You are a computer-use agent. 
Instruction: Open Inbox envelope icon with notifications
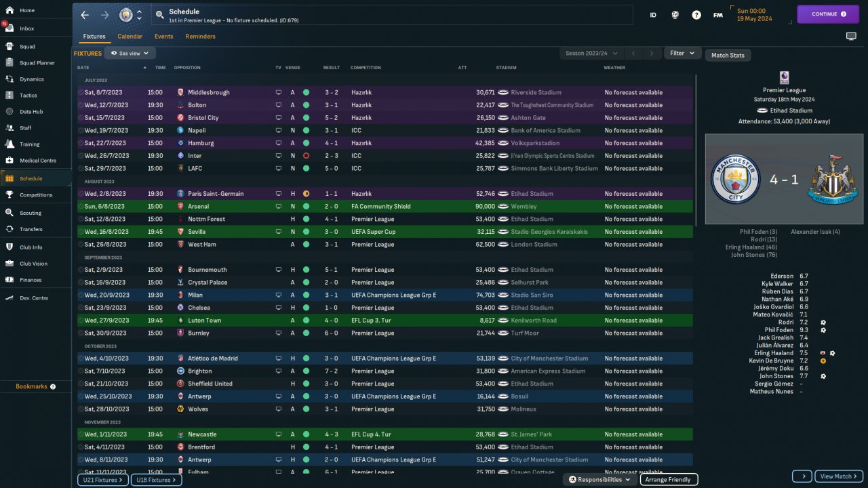point(9,28)
